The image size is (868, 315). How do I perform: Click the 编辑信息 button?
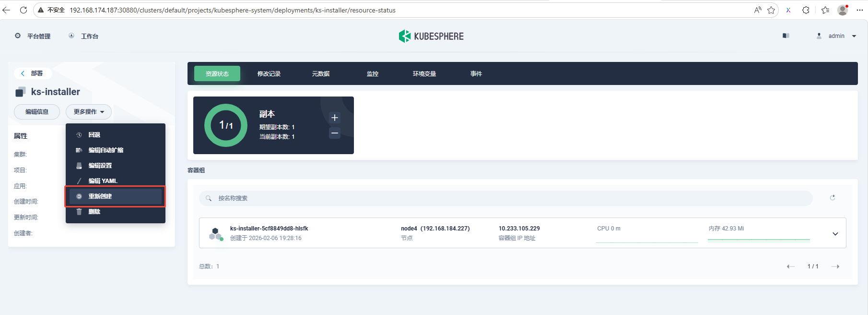37,112
